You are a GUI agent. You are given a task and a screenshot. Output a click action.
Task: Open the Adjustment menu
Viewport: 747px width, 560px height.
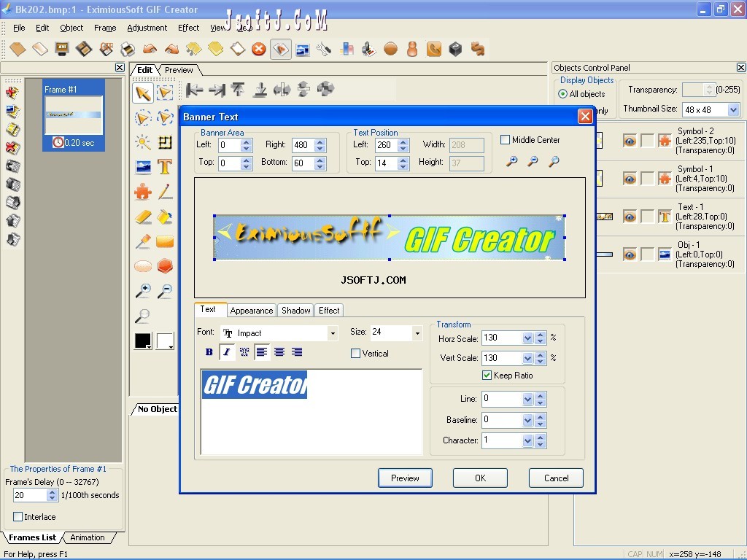coord(147,28)
